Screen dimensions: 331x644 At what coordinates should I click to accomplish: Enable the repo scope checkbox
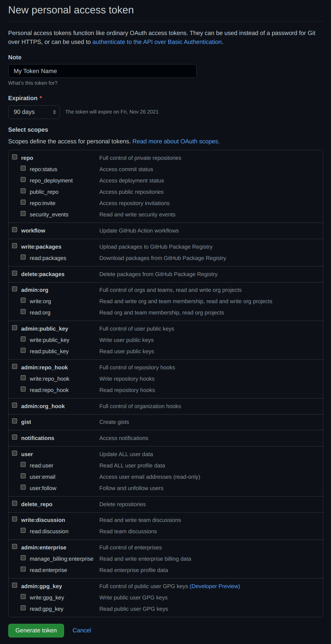pyautogui.click(x=15, y=157)
